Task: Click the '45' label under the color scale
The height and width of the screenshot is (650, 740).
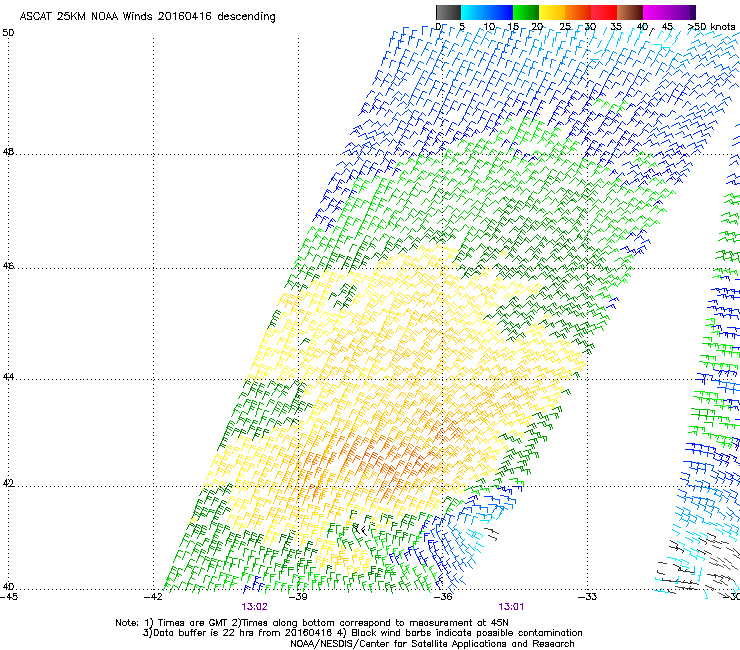Action: [667, 27]
